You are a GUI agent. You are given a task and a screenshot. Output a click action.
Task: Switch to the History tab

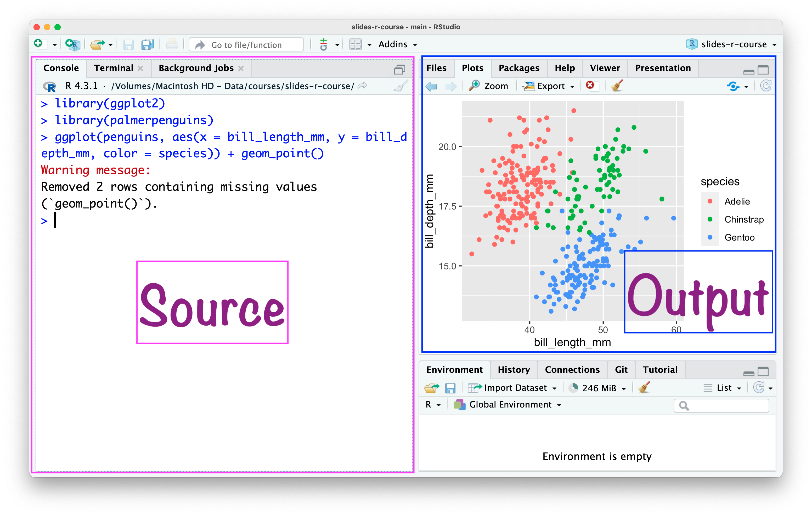pyautogui.click(x=514, y=370)
